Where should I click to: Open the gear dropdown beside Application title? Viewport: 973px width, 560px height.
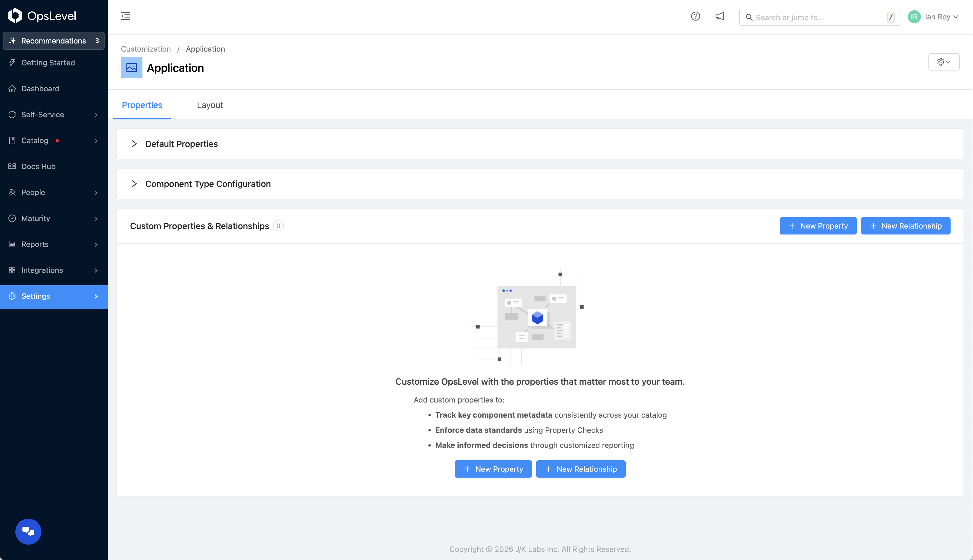point(943,62)
